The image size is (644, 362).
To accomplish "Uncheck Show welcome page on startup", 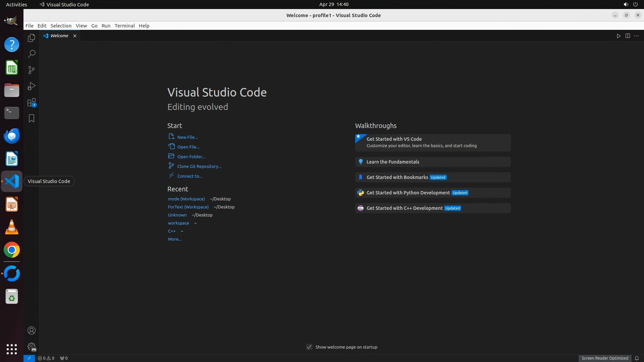I will (309, 347).
